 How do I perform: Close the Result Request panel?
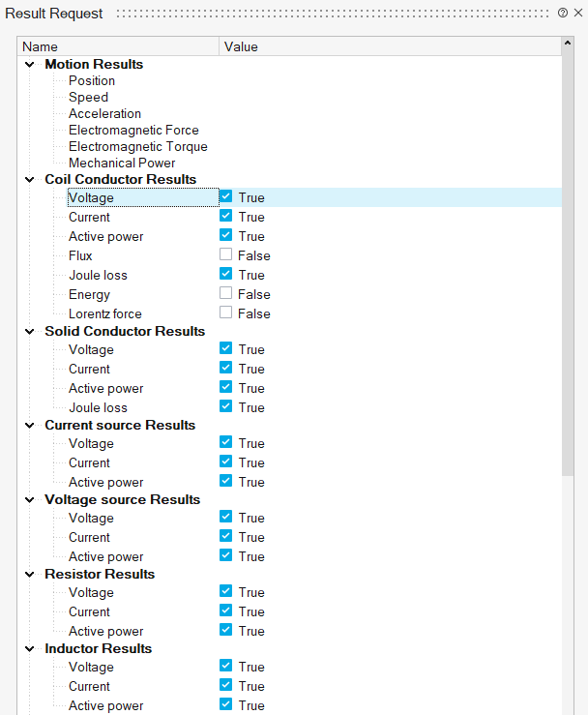[577, 14]
